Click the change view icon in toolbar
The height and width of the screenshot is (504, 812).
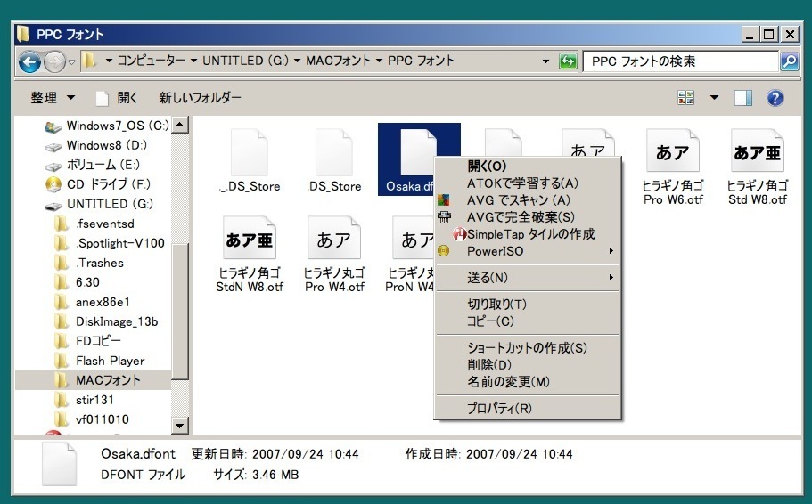coord(685,97)
